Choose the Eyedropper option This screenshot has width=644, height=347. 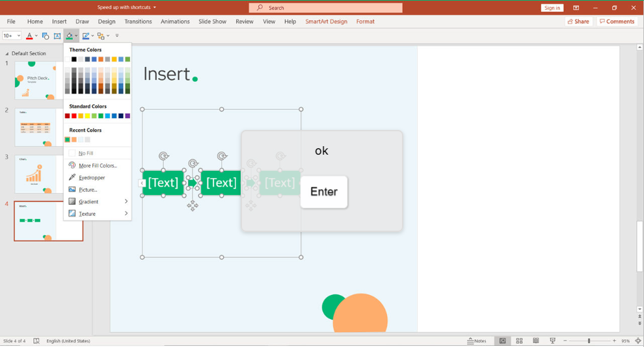tap(98, 177)
